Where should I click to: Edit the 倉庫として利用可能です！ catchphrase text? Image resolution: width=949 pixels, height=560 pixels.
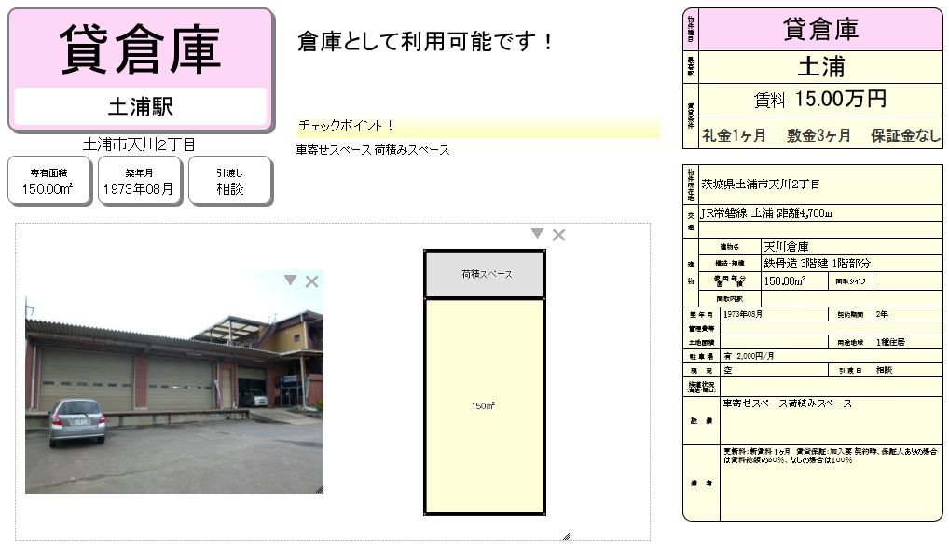(x=425, y=42)
